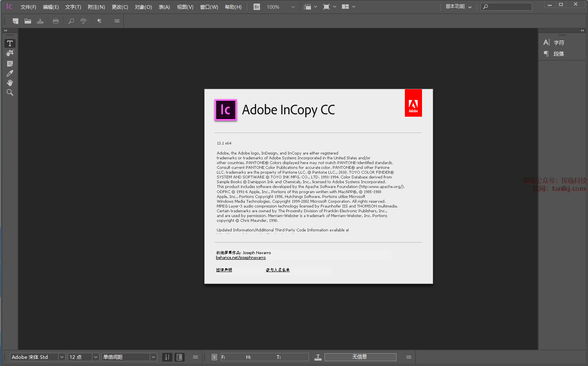Toggle the line numbers button
Image resolution: width=588 pixels, height=366 pixels.
(167, 357)
